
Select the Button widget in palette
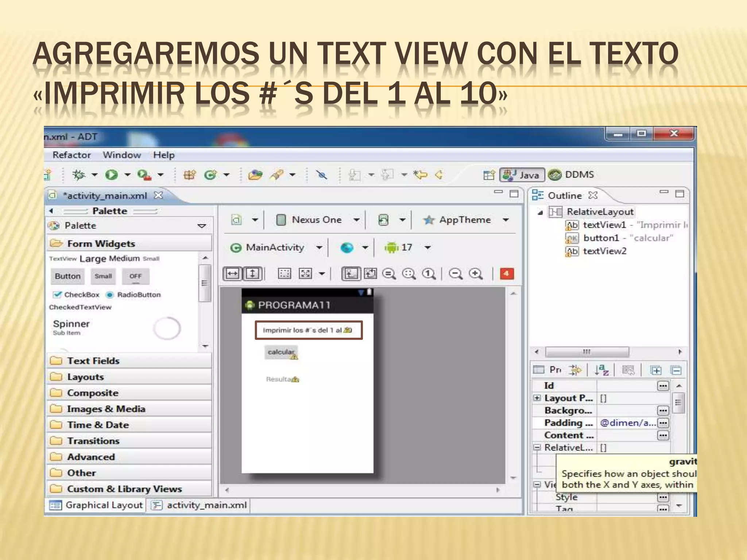coord(67,276)
